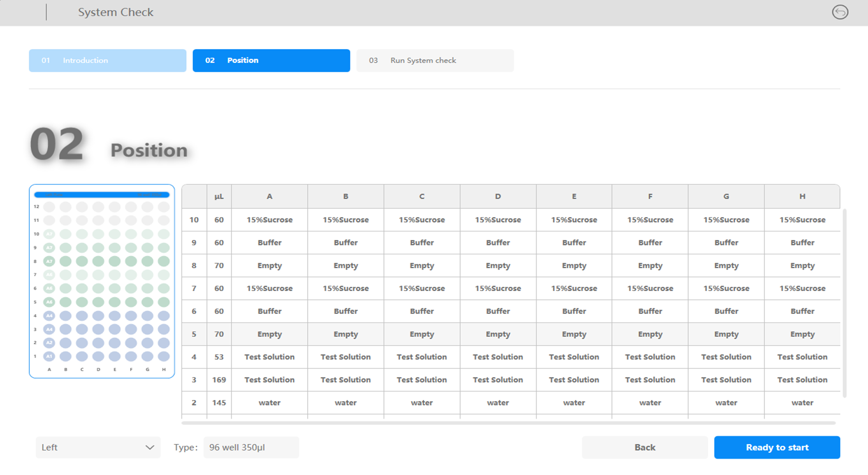Go to the 01 Introduction step tab

pos(108,60)
